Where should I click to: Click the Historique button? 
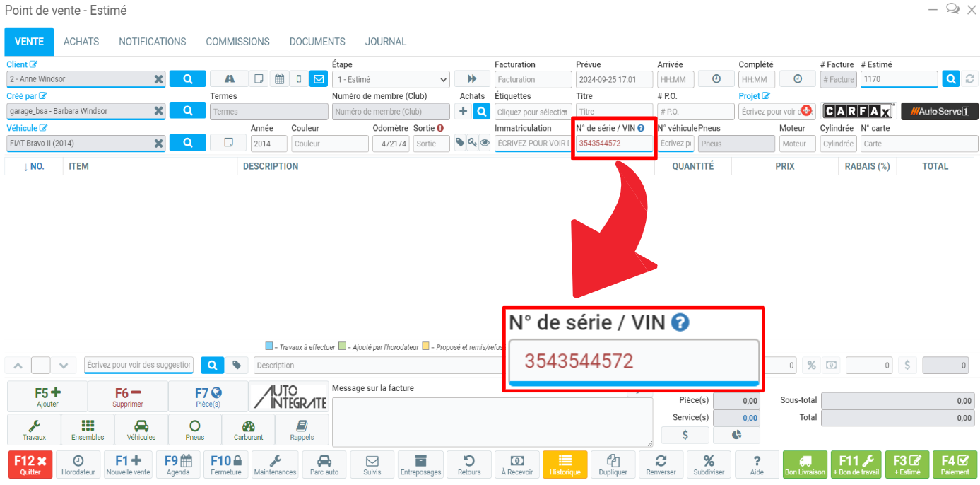(565, 464)
